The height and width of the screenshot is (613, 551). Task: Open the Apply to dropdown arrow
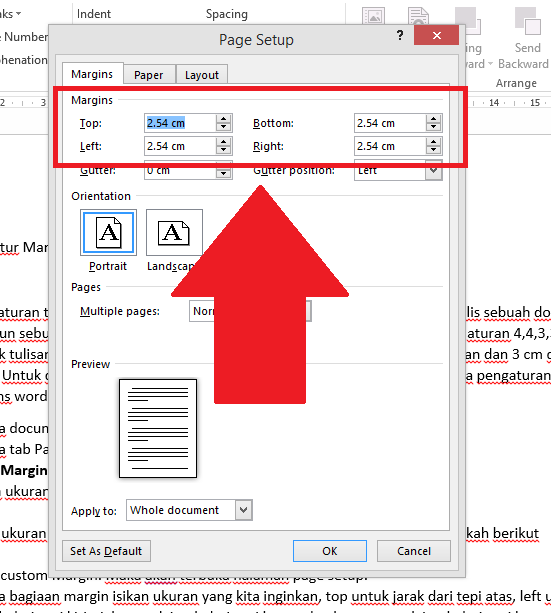244,510
